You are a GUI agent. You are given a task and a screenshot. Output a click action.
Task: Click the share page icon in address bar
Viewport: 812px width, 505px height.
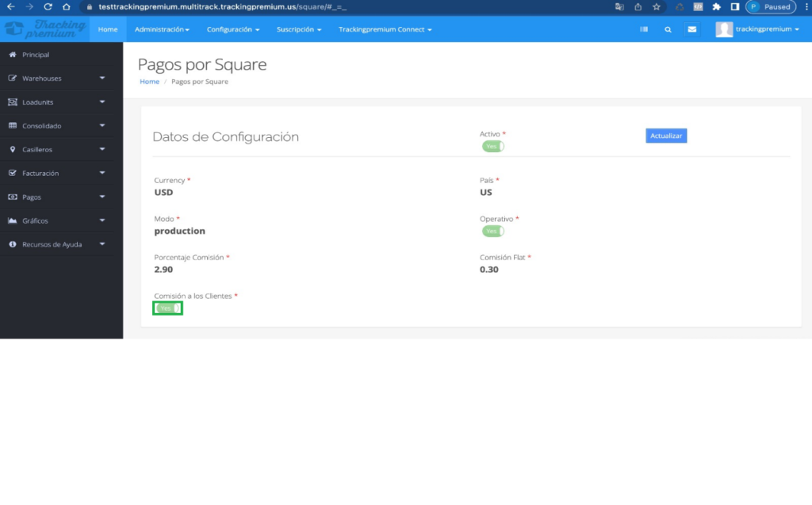(638, 6)
